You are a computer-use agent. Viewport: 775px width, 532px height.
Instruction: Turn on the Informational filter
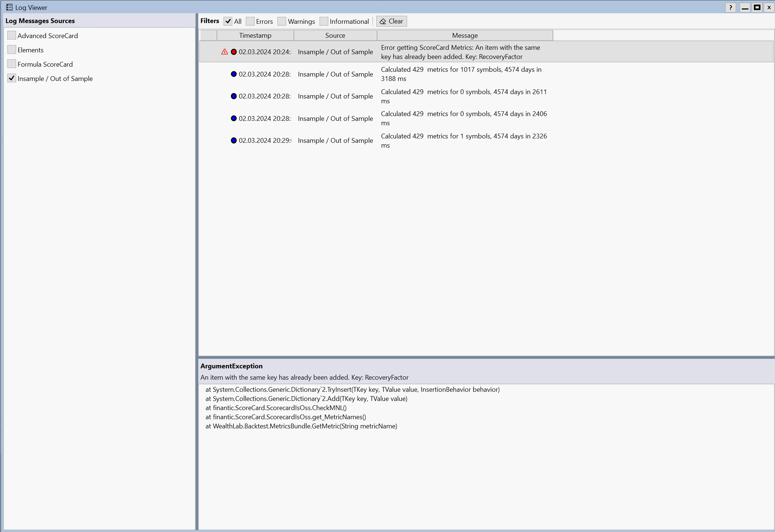(324, 21)
